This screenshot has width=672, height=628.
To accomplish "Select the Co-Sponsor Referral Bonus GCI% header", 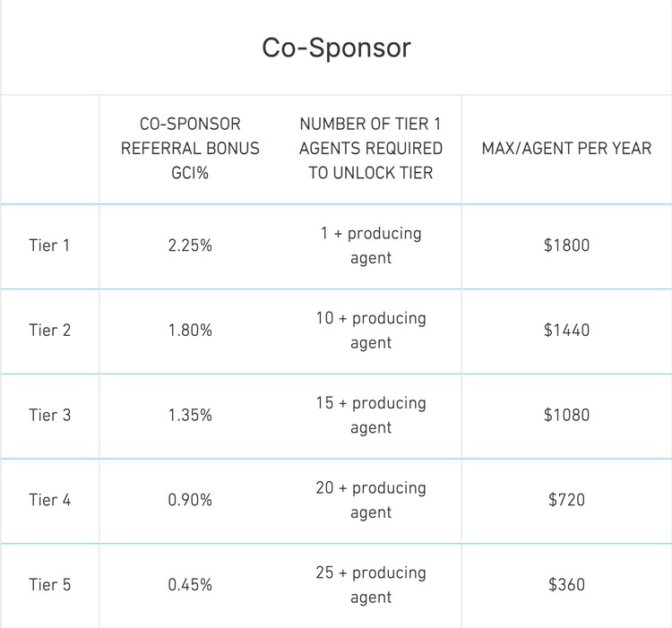I will point(190,148).
